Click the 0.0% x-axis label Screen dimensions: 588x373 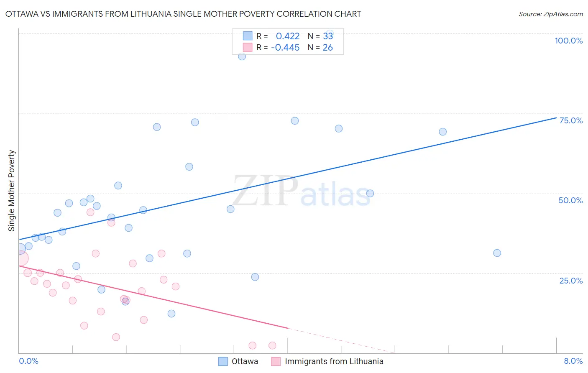(x=28, y=361)
